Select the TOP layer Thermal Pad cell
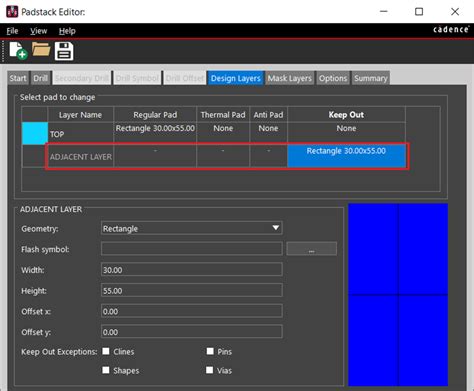This screenshot has width=474, height=391. click(x=223, y=133)
